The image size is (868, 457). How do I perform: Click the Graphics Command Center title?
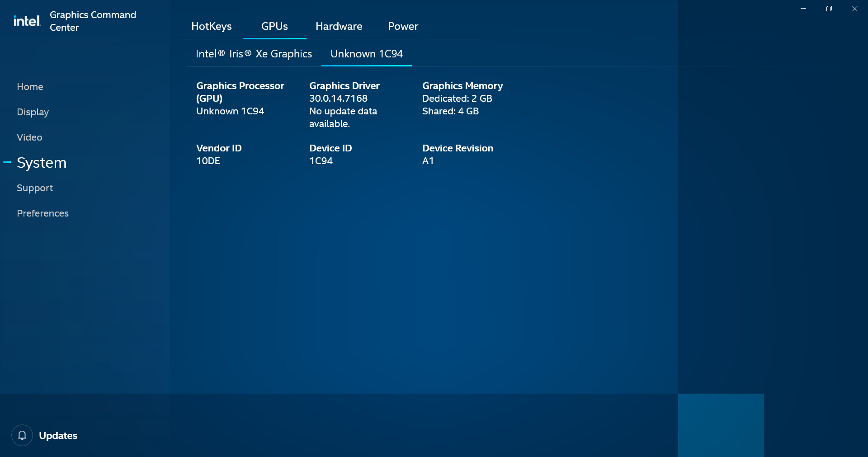coord(93,21)
